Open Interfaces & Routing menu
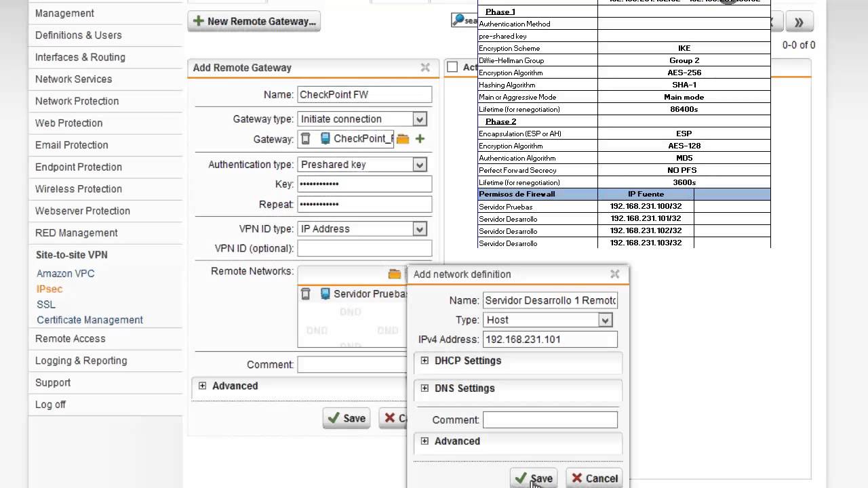The width and height of the screenshot is (868, 488). pyautogui.click(x=80, y=57)
